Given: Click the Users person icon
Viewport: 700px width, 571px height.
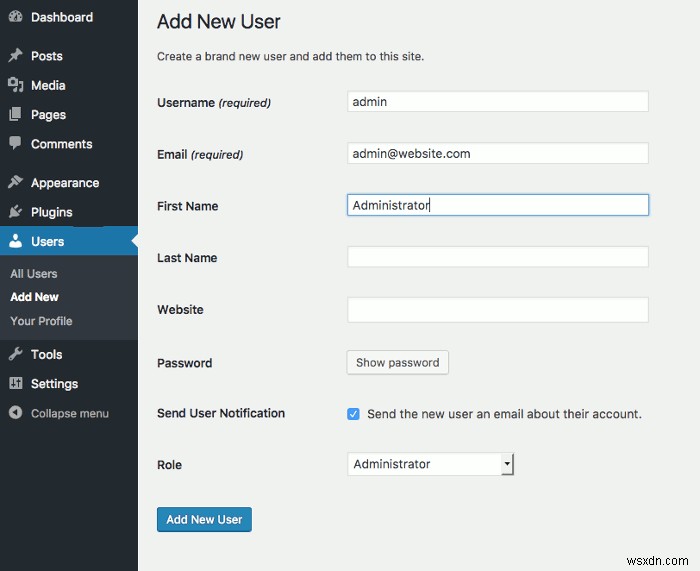Looking at the screenshot, I should 15,241.
